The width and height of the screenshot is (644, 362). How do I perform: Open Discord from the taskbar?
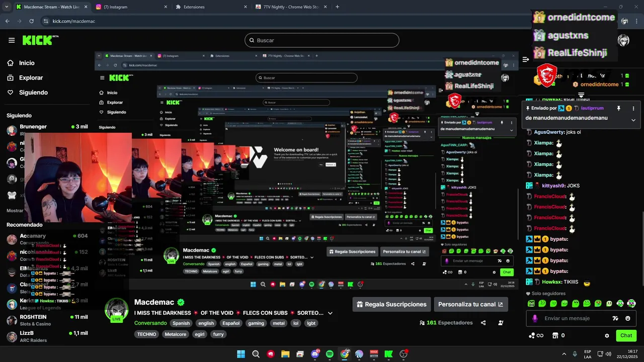[x=315, y=354]
